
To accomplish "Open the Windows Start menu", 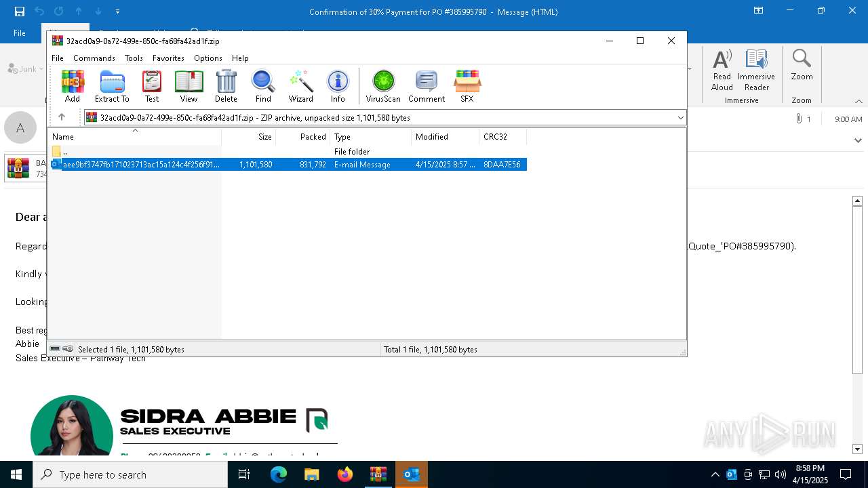I will pos(16,474).
